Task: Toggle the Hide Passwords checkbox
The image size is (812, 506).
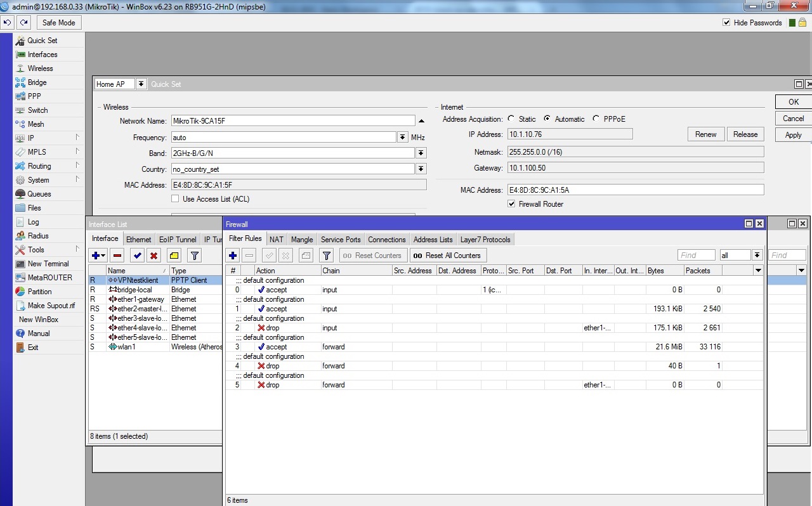Action: point(726,23)
